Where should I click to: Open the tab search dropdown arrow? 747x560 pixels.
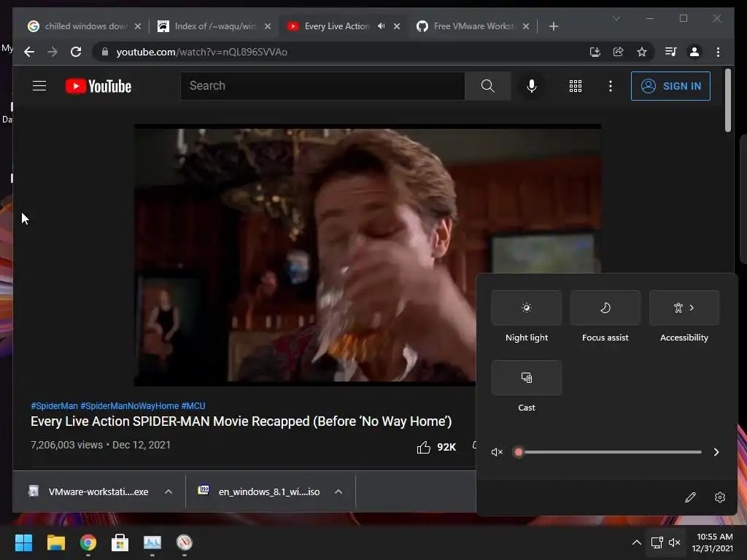coord(616,18)
